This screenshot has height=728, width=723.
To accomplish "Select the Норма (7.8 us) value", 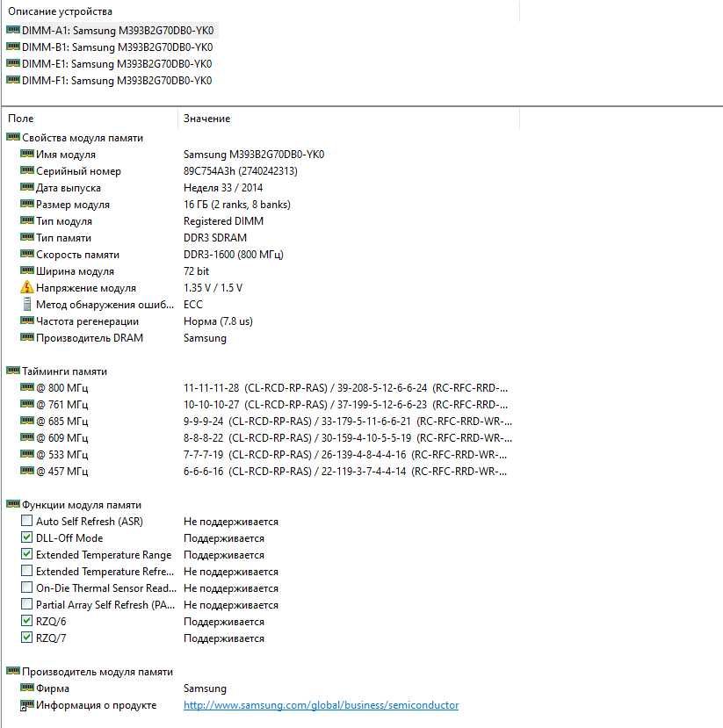I will coord(218,321).
